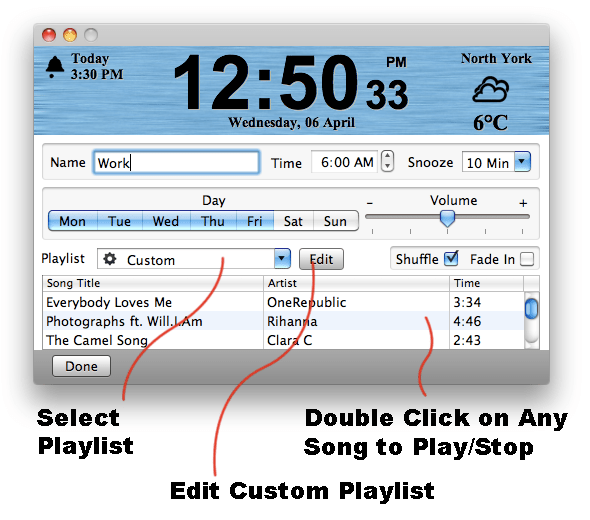Click the Song Title column header
The height and width of the screenshot is (520, 590).
tap(153, 283)
